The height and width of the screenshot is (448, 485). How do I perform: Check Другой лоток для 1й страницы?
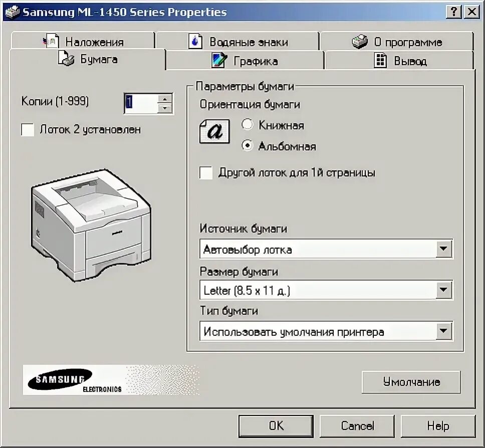coord(206,173)
